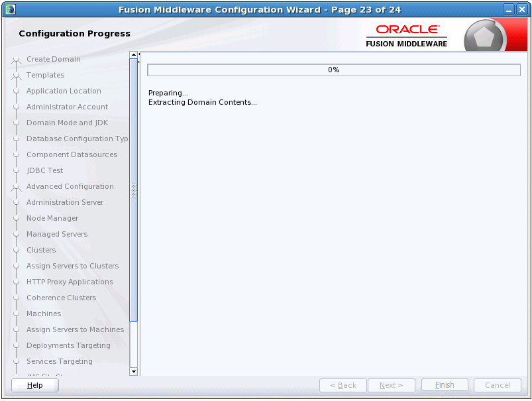Screen dimensions: 532x401
Task: Select Assign Servers to Clusters step
Action: pos(73,266)
